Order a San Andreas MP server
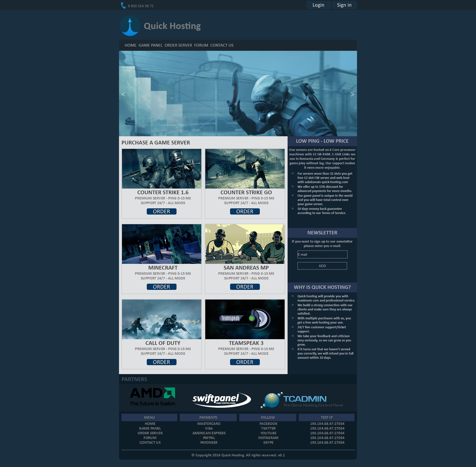 point(245,287)
